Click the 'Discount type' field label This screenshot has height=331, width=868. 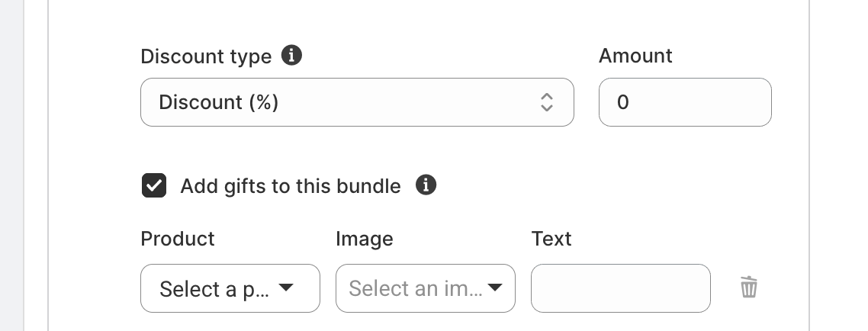click(206, 56)
